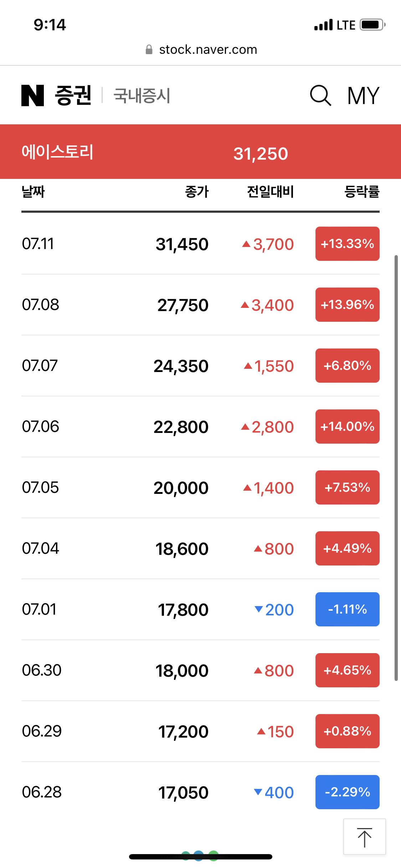401x868 pixels.
Task: Tap the -2.29% badge for 06.28
Action: coord(347,792)
